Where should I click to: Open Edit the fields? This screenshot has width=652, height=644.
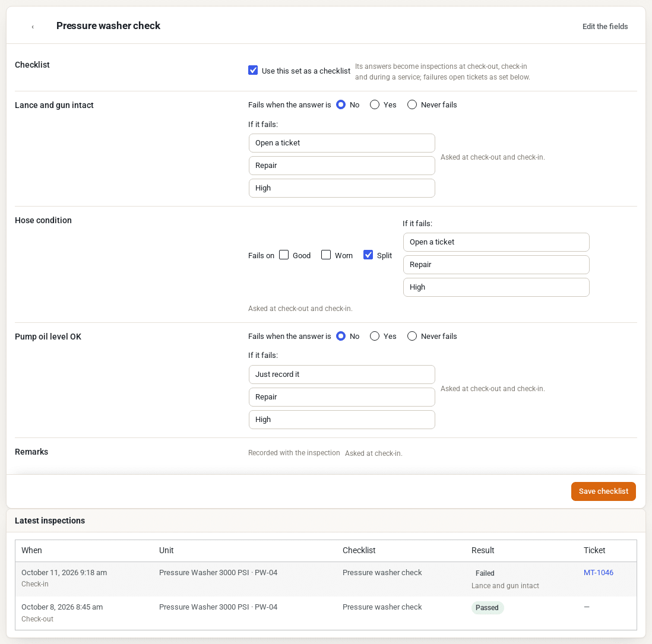[x=604, y=26]
